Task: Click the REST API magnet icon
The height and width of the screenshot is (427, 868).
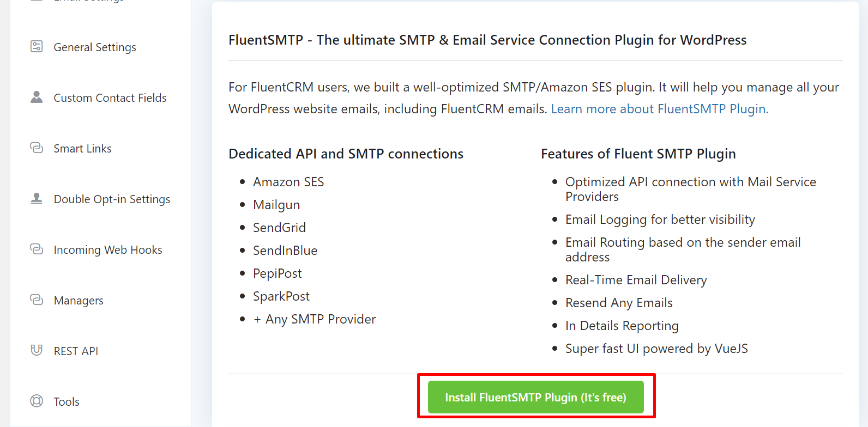Action: click(x=36, y=350)
